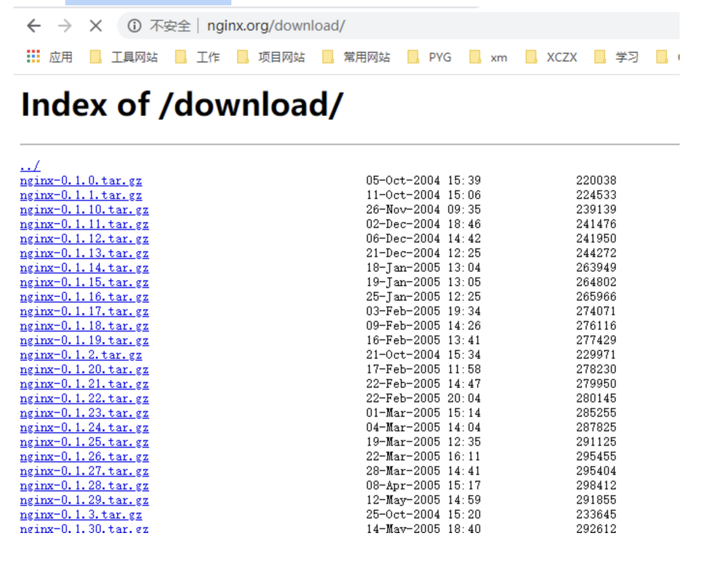728x578 pixels.
Task: Open the 工具网站 bookmark folder
Action: (x=124, y=57)
